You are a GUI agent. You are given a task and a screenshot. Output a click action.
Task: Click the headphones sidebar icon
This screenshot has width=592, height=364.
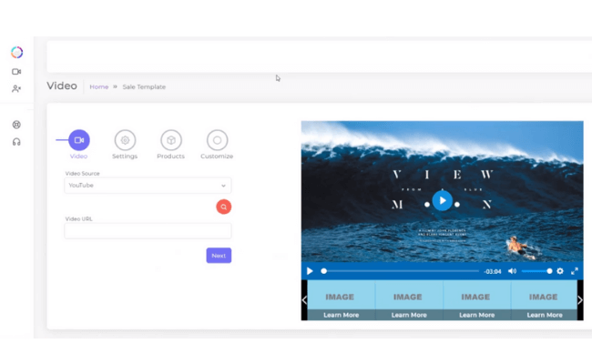point(16,142)
